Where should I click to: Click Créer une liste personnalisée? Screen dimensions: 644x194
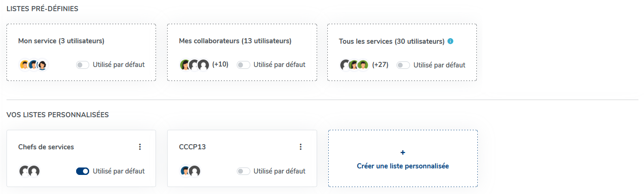(403, 166)
